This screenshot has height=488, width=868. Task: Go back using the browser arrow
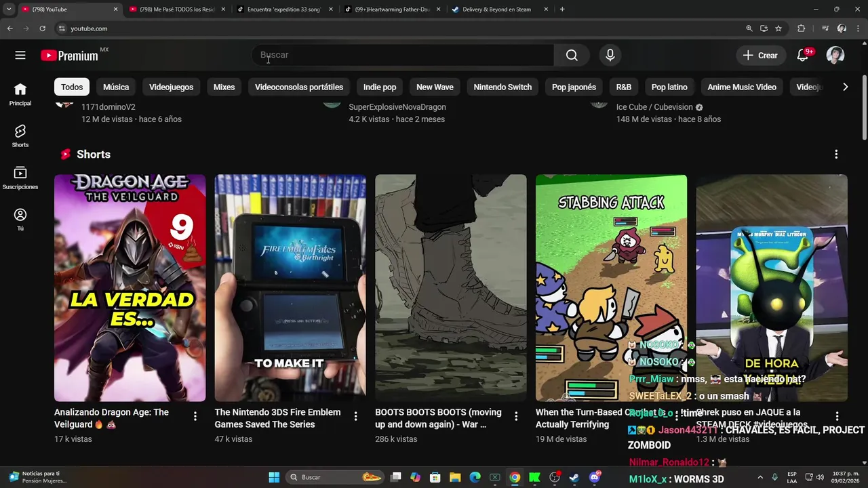click(x=9, y=28)
